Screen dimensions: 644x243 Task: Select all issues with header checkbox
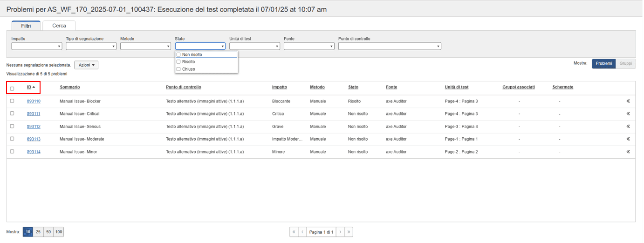12,88
